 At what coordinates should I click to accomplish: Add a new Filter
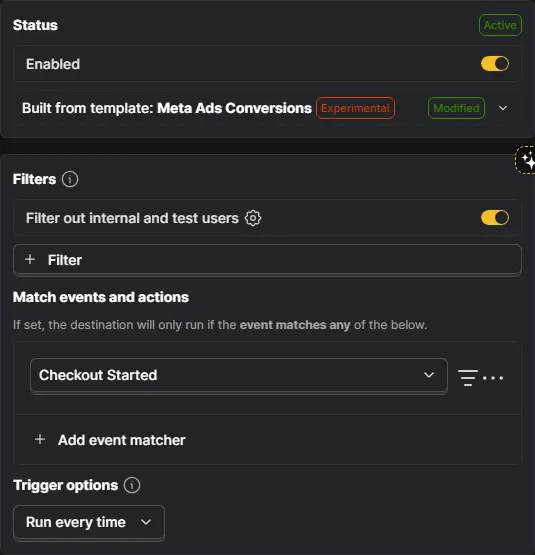click(267, 259)
